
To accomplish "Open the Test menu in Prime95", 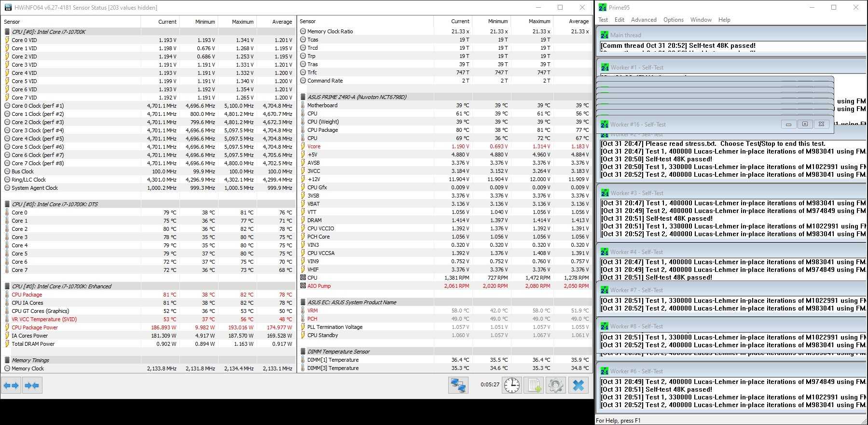I will [603, 20].
